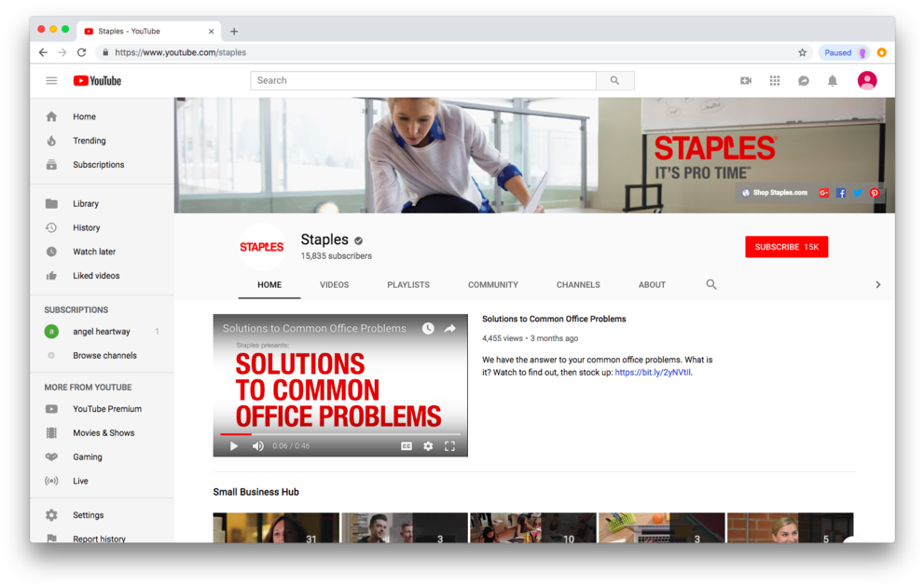
Task: Switch to the CHANNELS tab
Action: pos(578,284)
